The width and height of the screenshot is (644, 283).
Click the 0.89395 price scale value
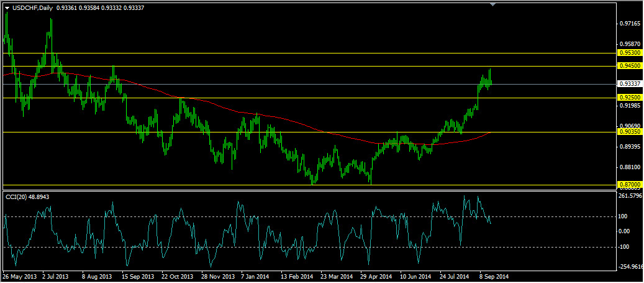tap(630, 146)
